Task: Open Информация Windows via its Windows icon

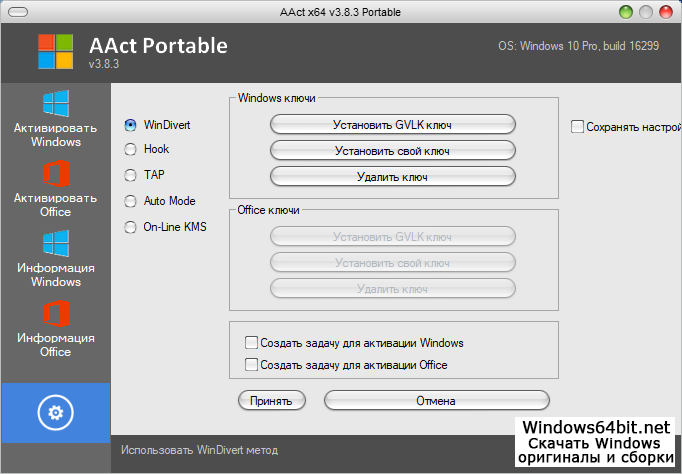Action: tap(55, 244)
